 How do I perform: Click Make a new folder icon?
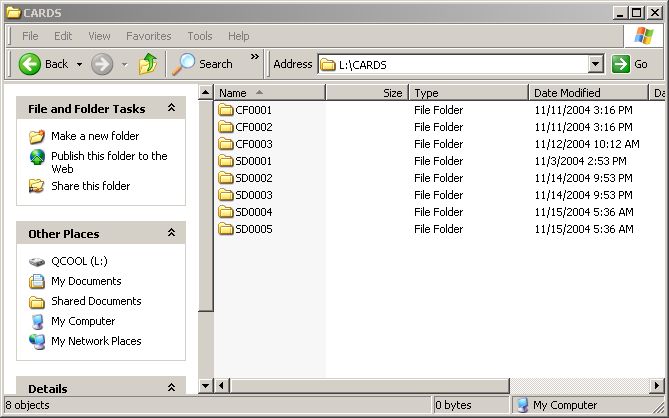37,136
